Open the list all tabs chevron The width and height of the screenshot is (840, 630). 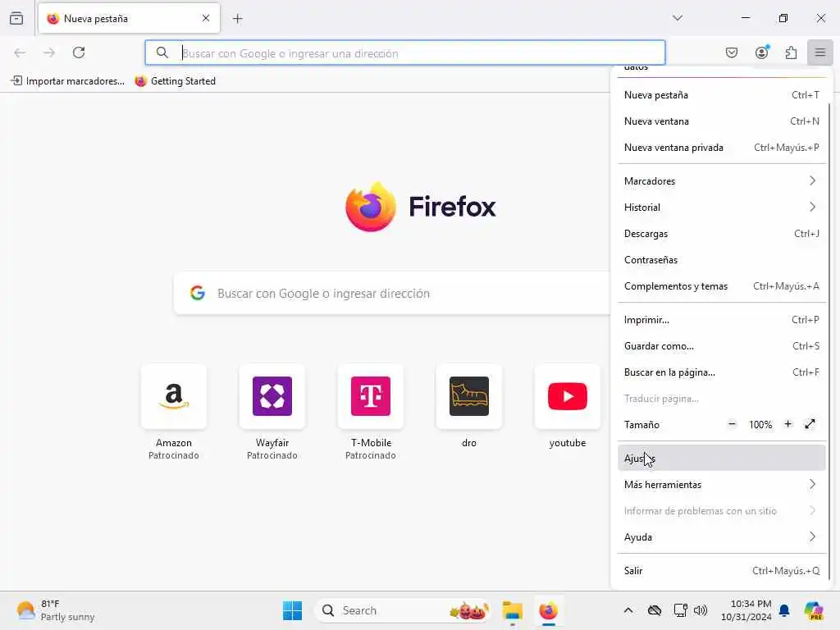(678, 18)
